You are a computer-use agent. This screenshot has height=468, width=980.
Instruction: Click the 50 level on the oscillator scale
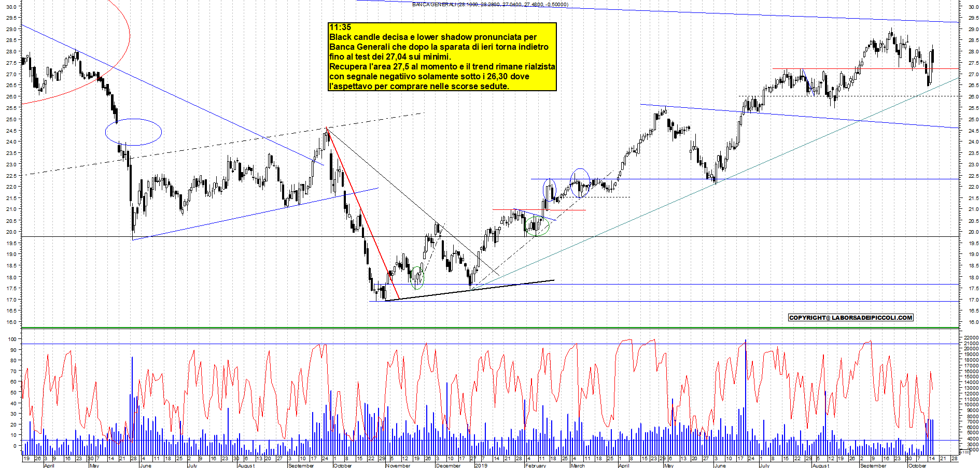(x=13, y=392)
